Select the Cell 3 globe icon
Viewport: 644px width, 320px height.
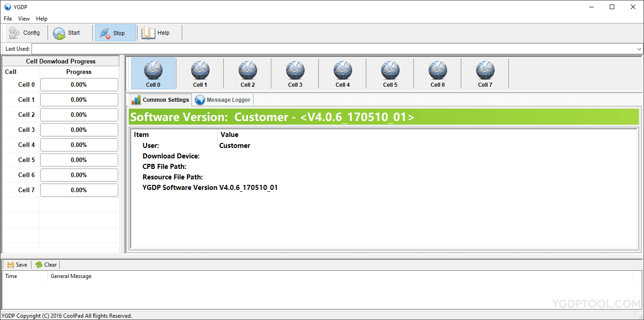tap(295, 73)
